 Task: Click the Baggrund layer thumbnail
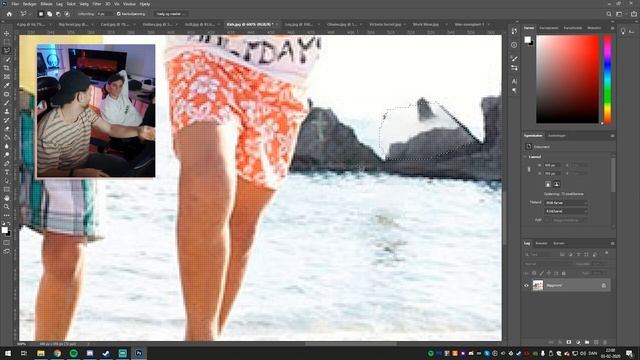[538, 285]
